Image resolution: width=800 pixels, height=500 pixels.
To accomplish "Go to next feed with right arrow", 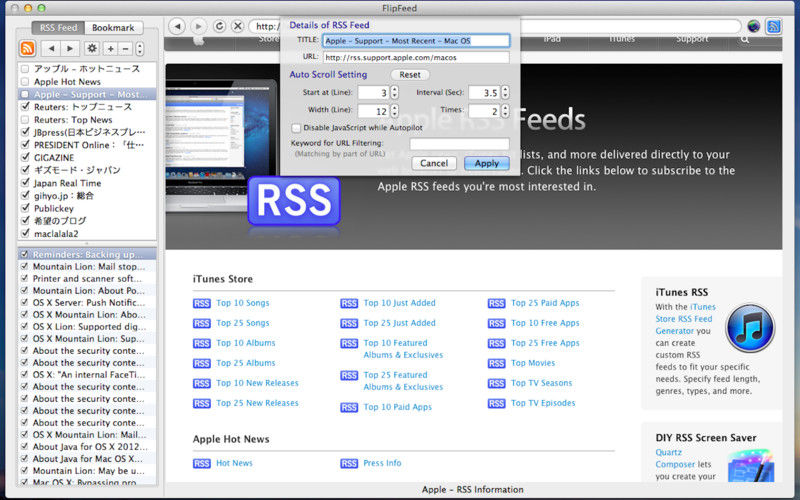I will pyautogui.click(x=70, y=48).
